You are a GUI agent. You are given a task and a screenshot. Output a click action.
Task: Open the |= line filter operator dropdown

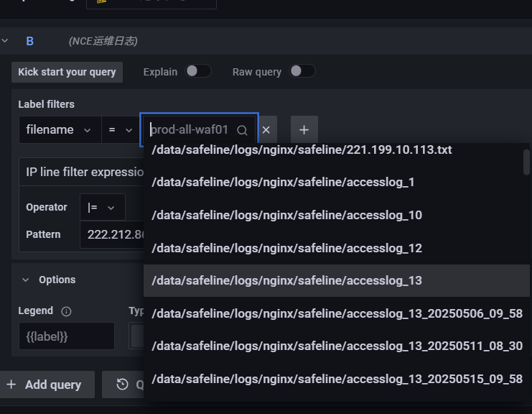tap(102, 207)
